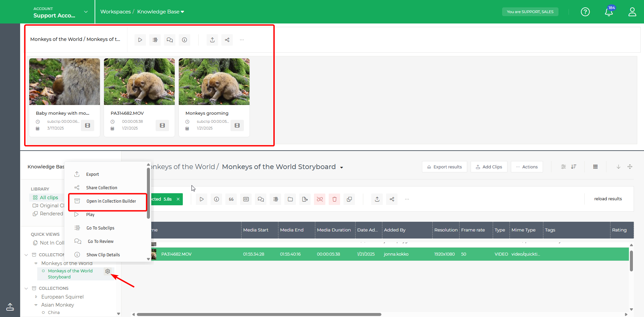Open the notifications bell
Image resolution: width=644 pixels, height=317 pixels.
[609, 11]
